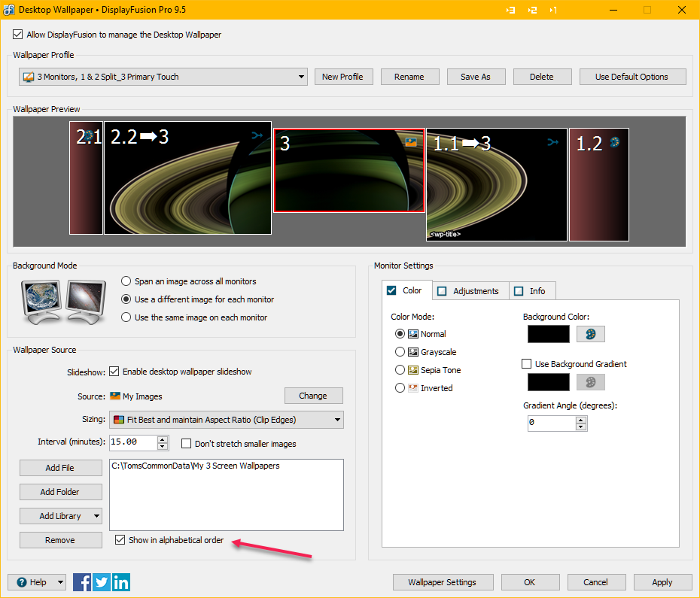Viewport: 700px width, 598px height.
Task: Click the move-to-monitor 2 title bar icon
Action: (x=532, y=10)
